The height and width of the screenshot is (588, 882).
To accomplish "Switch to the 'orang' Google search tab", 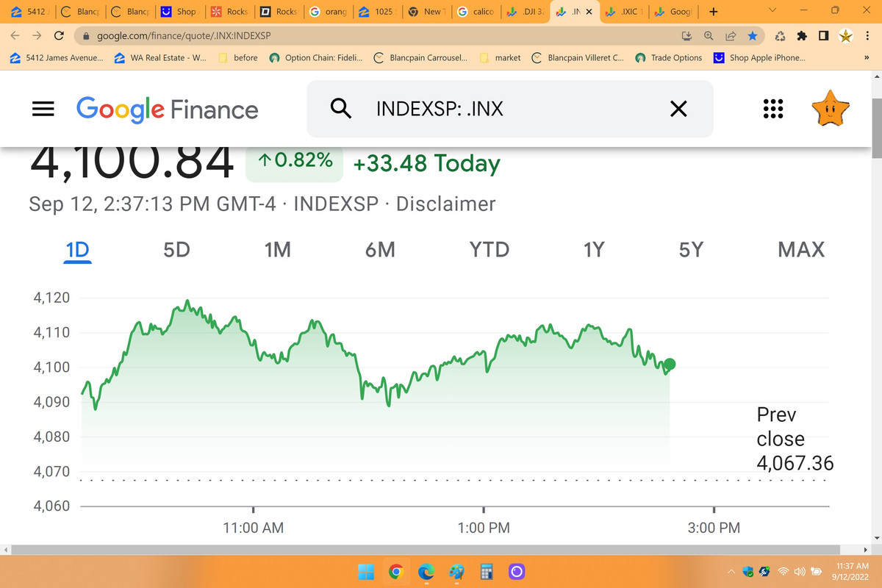I will tap(327, 12).
